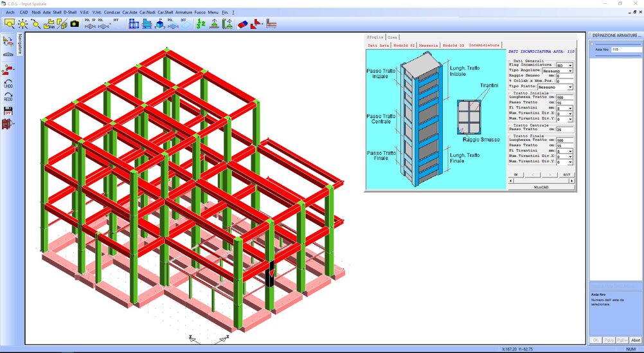Click the UNDO icon in left sidebar
The width and height of the screenshot is (644, 353).
[x=8, y=82]
